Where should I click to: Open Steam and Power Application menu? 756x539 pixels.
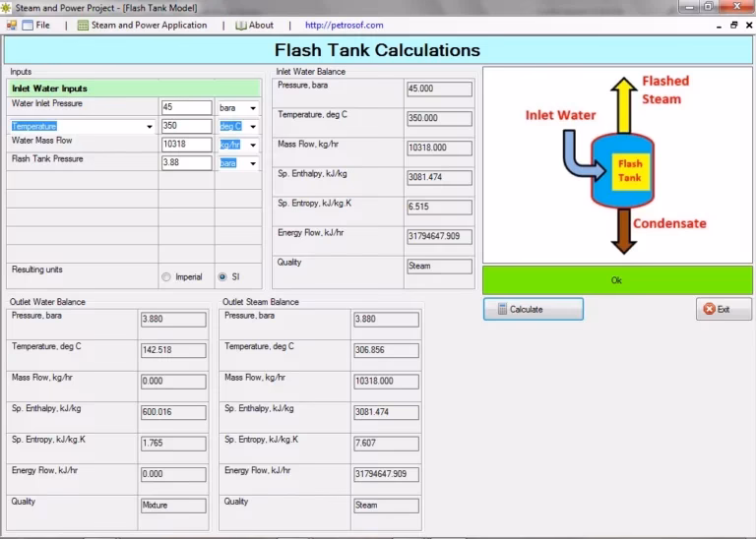pos(143,25)
